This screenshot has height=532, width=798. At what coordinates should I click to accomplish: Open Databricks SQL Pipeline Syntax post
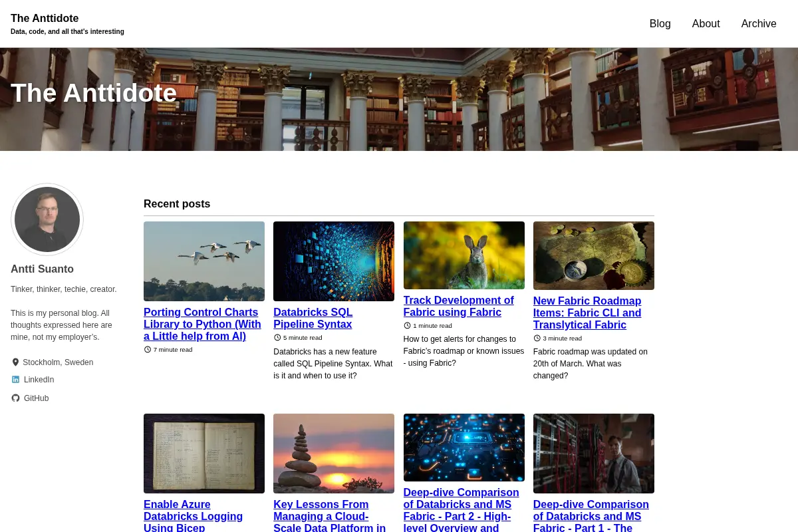[x=313, y=319]
